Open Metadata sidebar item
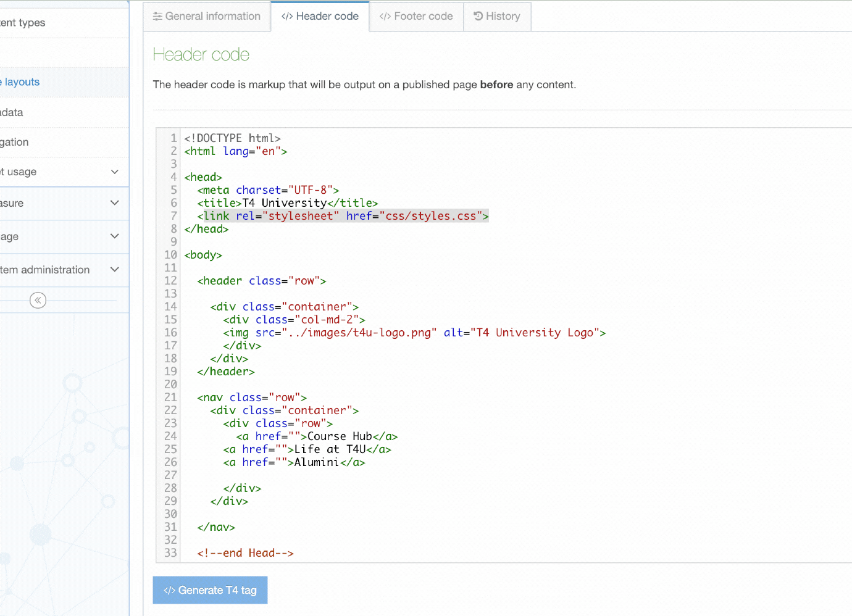852x616 pixels. (12, 112)
